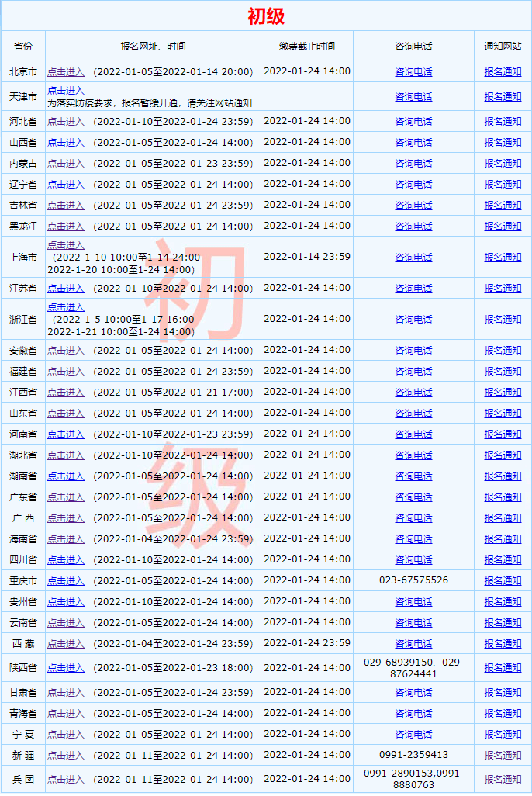Click the 缴费截止时间 column header
The image size is (532, 796).
point(306,47)
